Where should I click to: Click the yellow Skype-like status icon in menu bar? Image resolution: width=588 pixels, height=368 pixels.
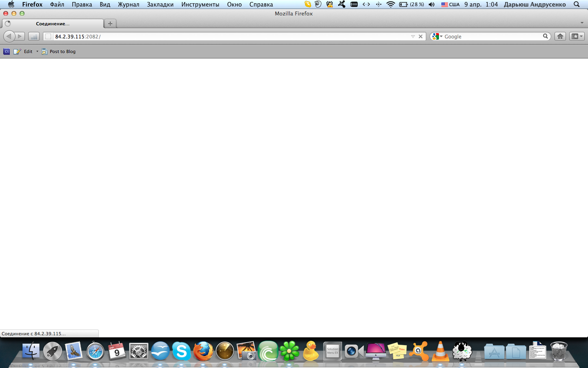tap(307, 4)
